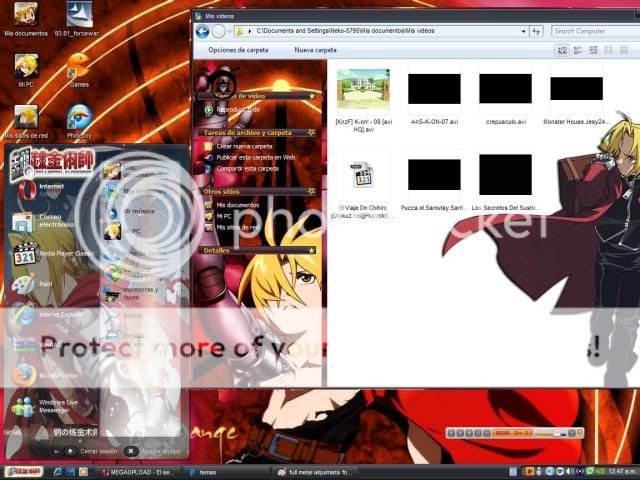
Task: Collapse Tareas de archivo y carpeta section
Action: click(x=312, y=133)
